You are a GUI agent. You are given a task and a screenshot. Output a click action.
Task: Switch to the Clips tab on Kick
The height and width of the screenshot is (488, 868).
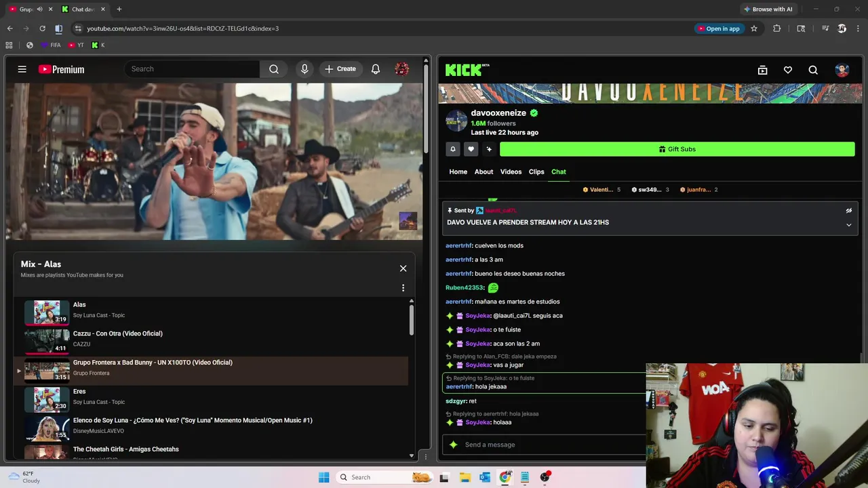tap(536, 171)
